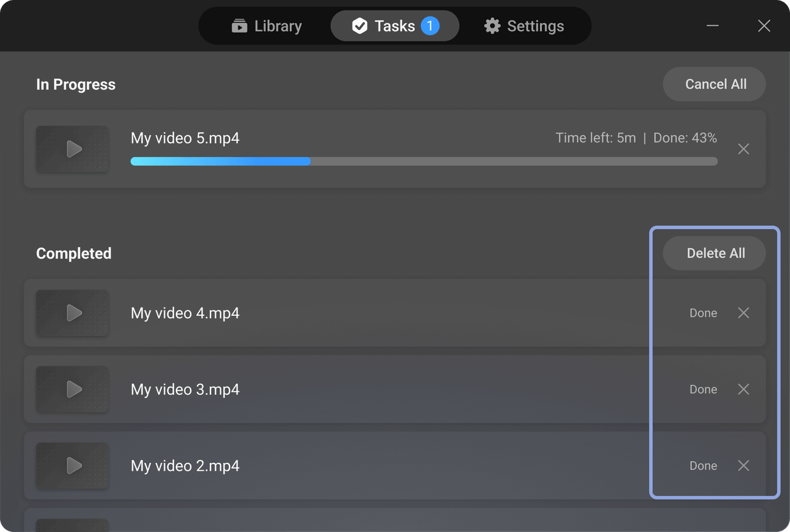Remove My video 2.mp4 from completed
790x532 pixels.
click(744, 466)
